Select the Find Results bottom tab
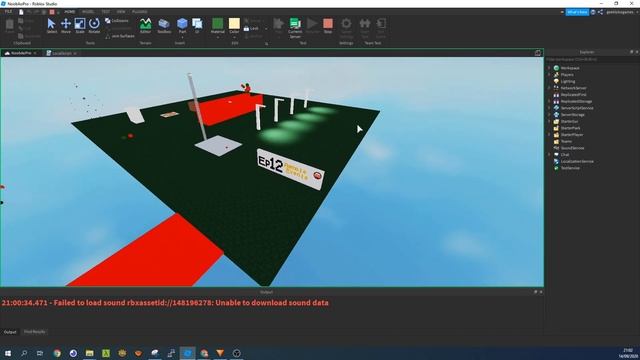The image size is (640, 360). tap(35, 332)
